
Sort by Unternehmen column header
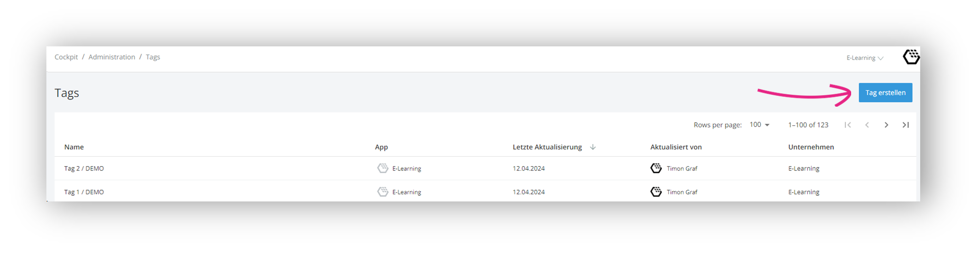(x=811, y=147)
